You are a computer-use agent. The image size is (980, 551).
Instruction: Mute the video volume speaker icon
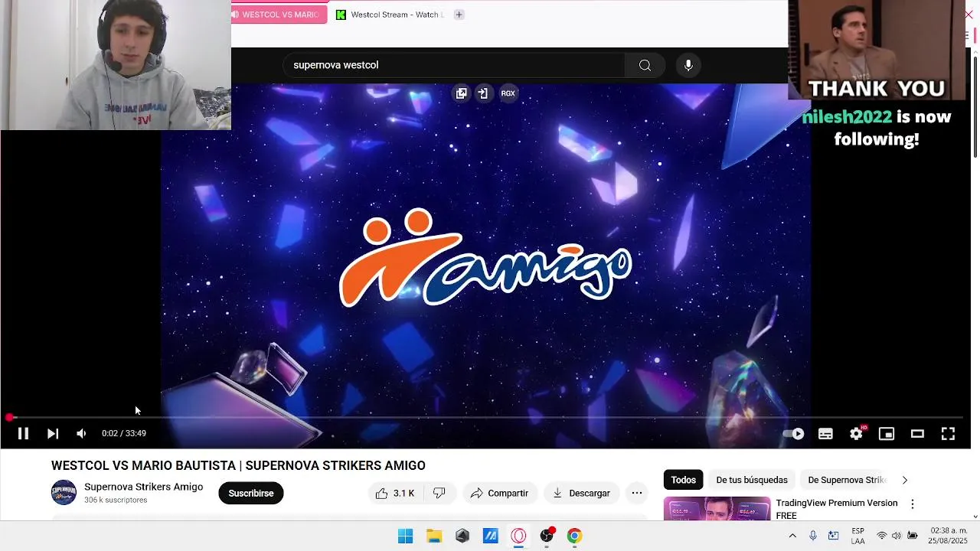pyautogui.click(x=81, y=434)
